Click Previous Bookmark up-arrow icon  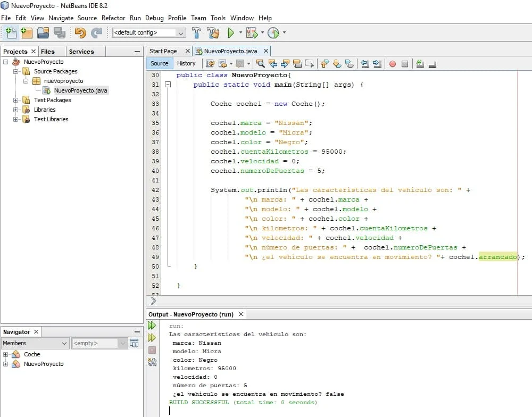pyautogui.click(x=325, y=63)
